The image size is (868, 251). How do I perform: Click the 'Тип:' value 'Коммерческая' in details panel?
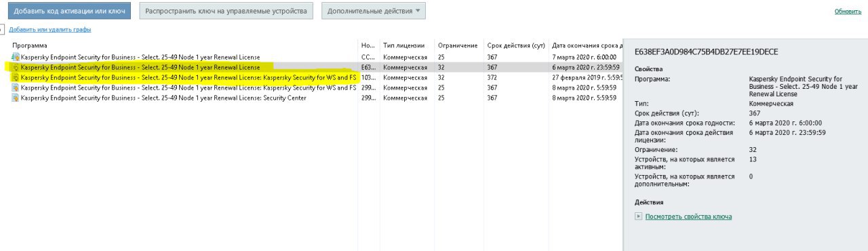771,104
